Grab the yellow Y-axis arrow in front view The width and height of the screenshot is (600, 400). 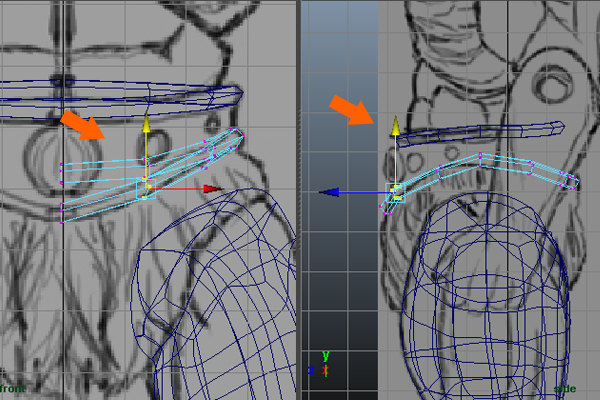146,124
